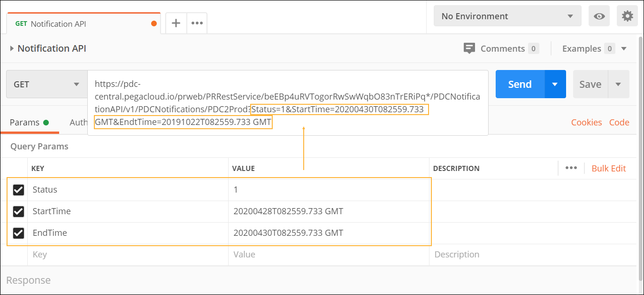
Task: Click the new tab plus icon
Action: (176, 23)
